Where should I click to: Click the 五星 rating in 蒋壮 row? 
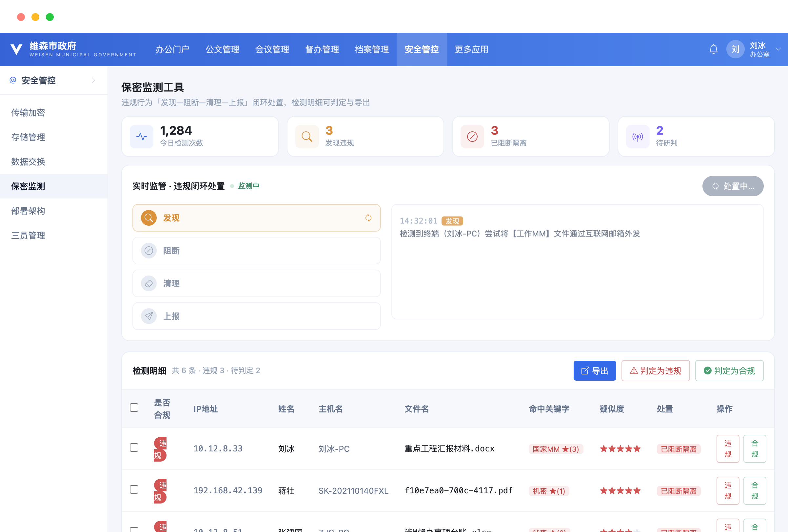coord(620,491)
